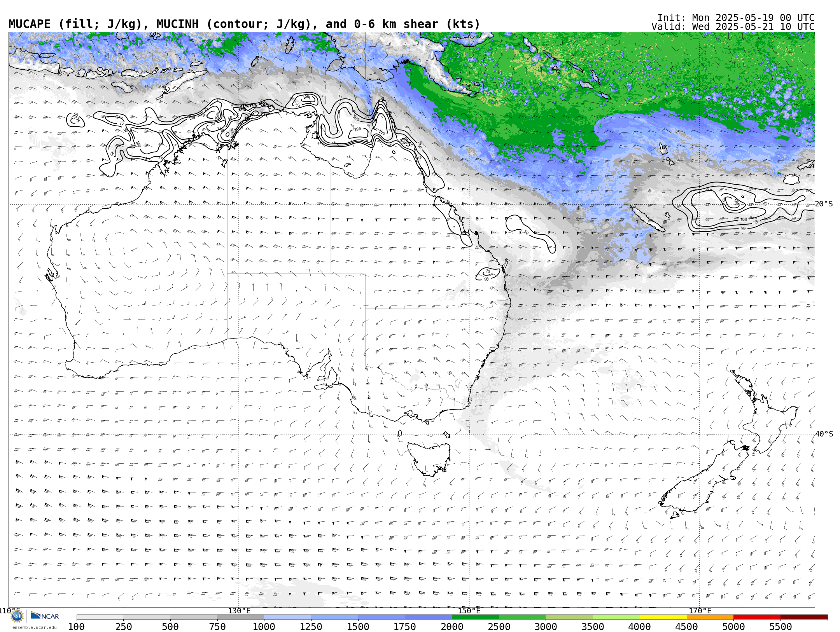
Task: Click the colorbar label '1250'
Action: 311,627
